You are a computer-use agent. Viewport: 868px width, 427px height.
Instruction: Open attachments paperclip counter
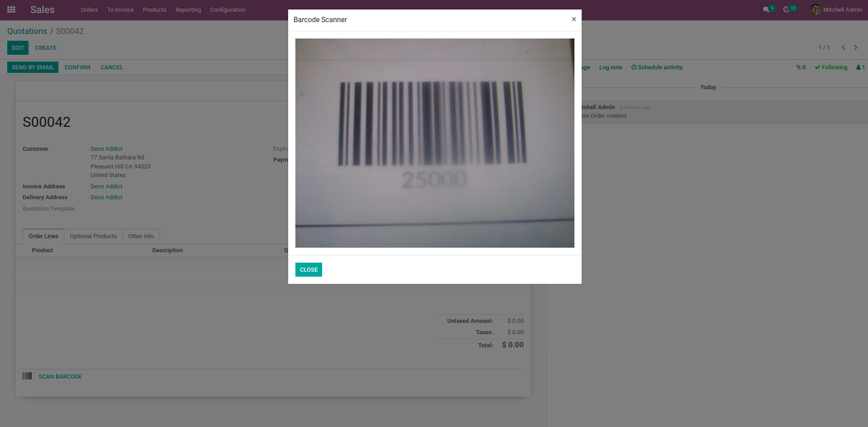point(800,67)
